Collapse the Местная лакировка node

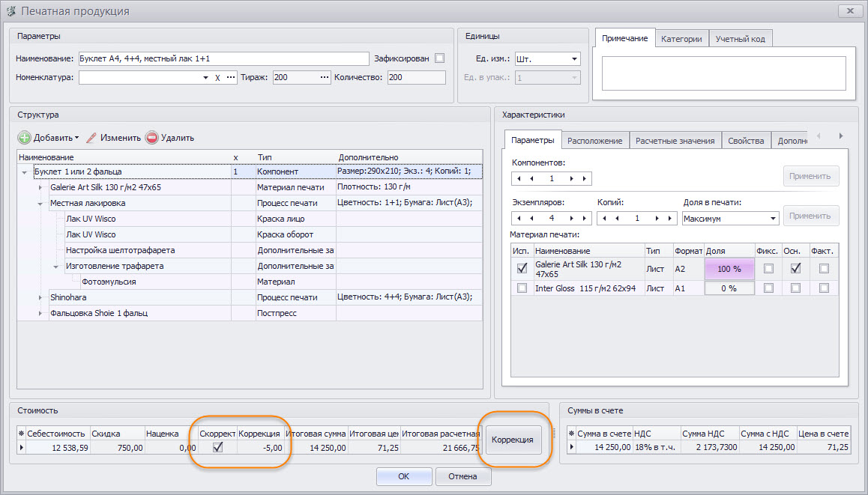pyautogui.click(x=40, y=204)
